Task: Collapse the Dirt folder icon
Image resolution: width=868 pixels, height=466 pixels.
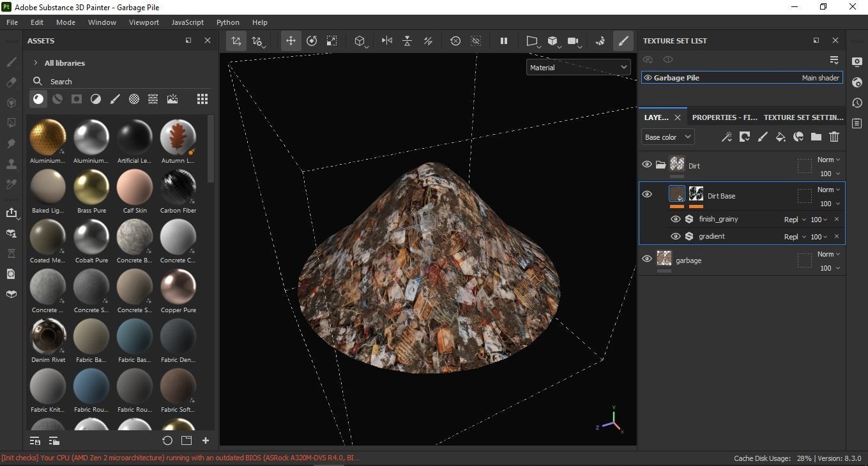Action: (x=661, y=165)
